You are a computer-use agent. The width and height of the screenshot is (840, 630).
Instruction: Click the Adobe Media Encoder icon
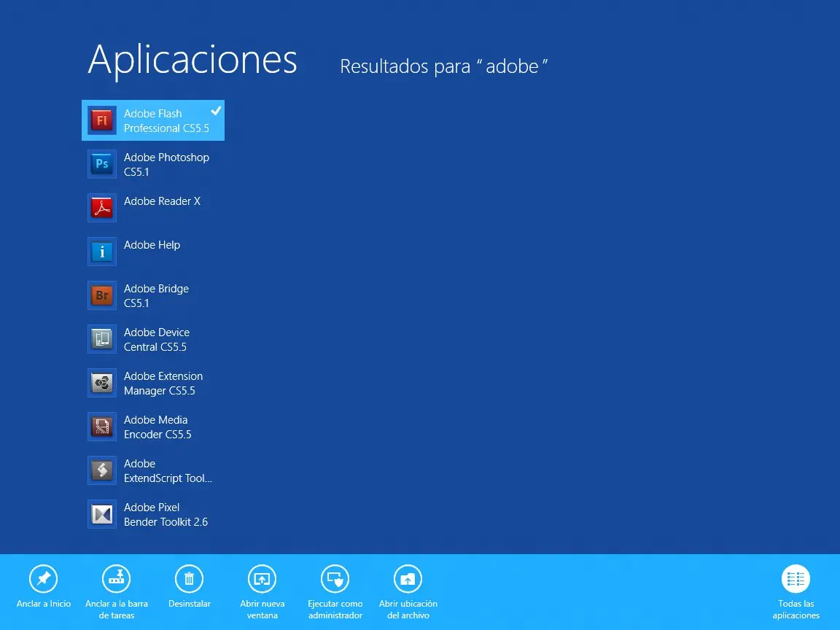point(102,427)
